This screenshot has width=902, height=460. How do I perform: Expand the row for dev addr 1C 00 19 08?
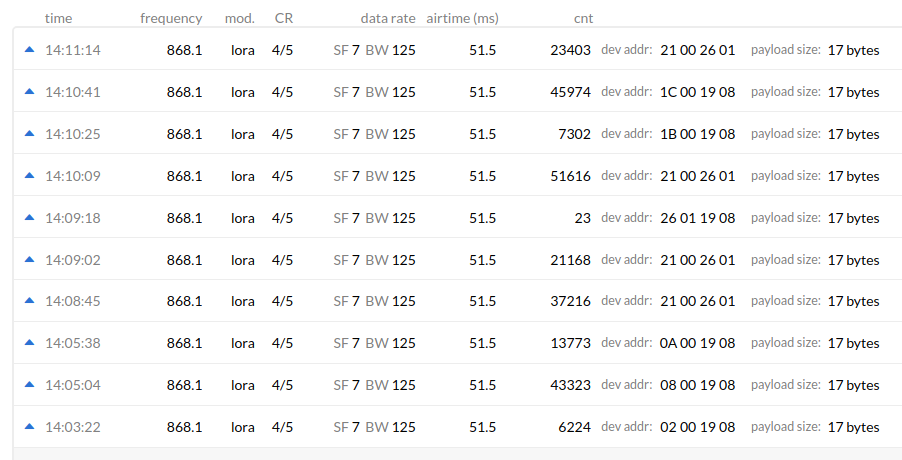coord(458,91)
